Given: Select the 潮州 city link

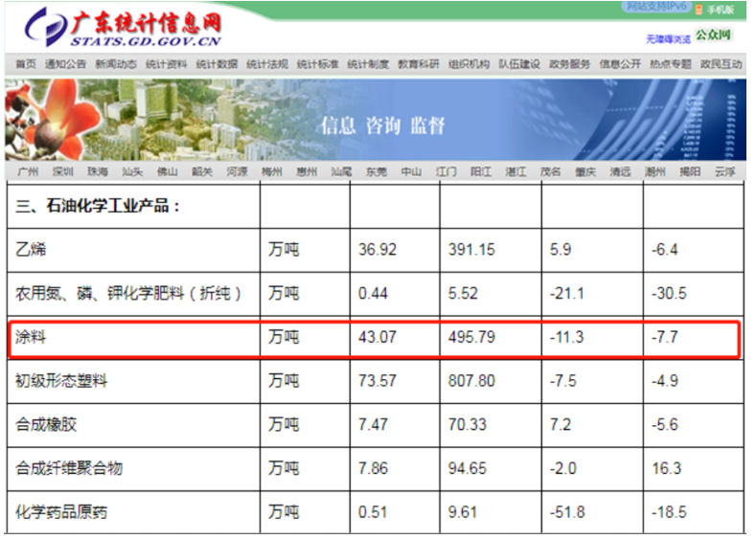Looking at the screenshot, I should pos(654,172).
